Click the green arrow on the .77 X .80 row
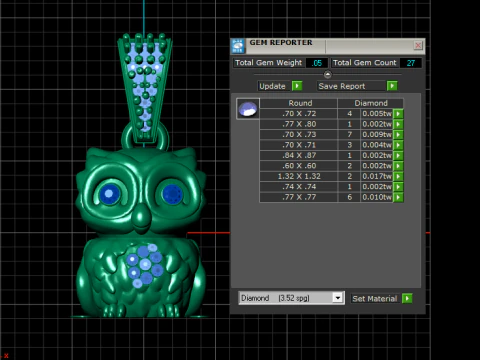This screenshot has height=360, width=480. click(x=398, y=124)
